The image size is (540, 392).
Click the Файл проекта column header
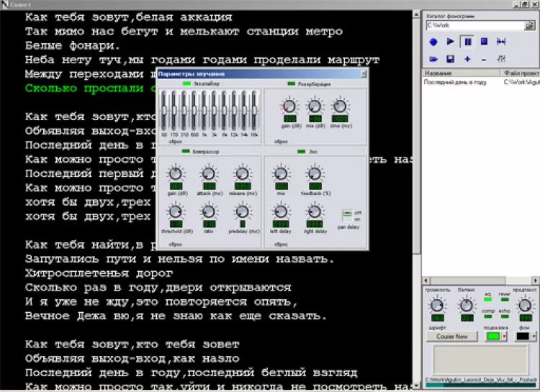tap(520, 73)
